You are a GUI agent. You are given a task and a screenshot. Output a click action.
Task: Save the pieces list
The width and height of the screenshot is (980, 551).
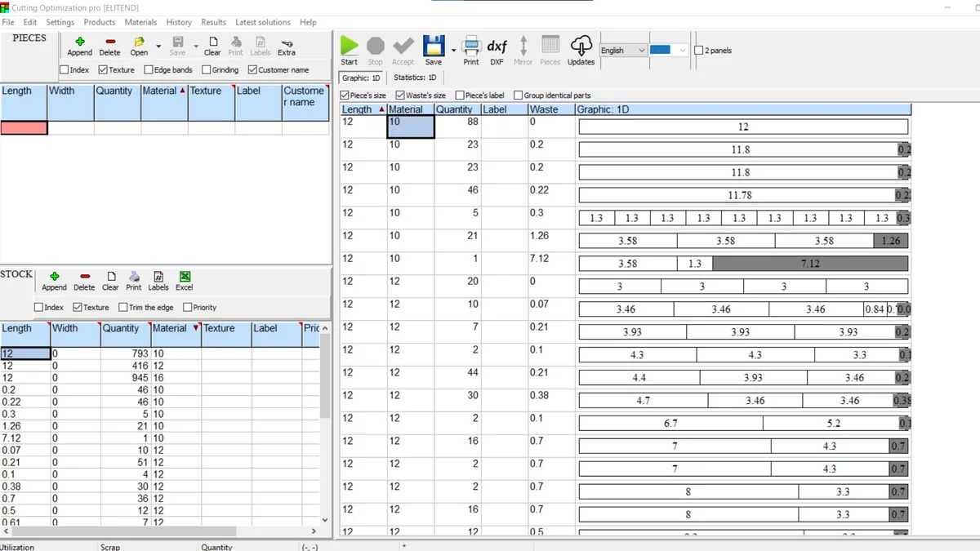pyautogui.click(x=177, y=46)
